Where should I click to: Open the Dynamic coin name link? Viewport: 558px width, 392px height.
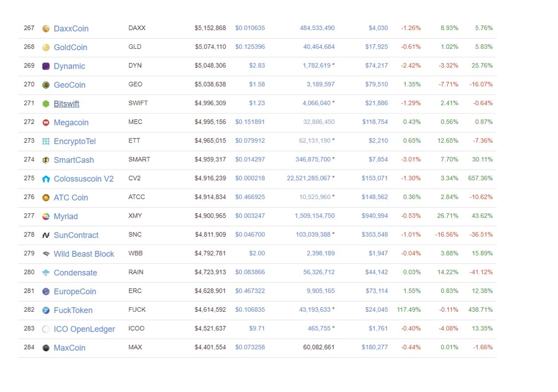[x=69, y=66]
